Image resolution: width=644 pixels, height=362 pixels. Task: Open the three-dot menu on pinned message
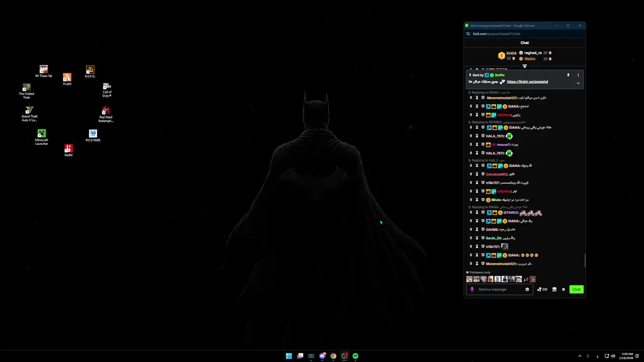coord(578,75)
